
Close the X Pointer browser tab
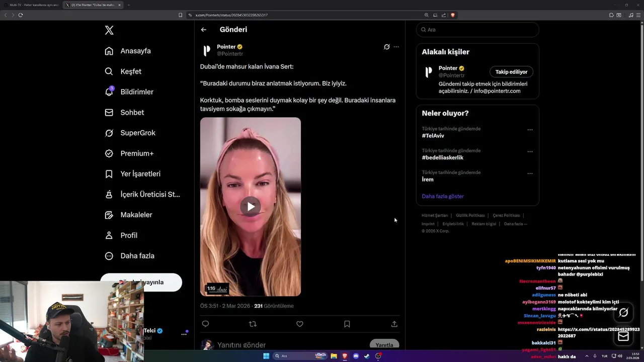[120, 5]
